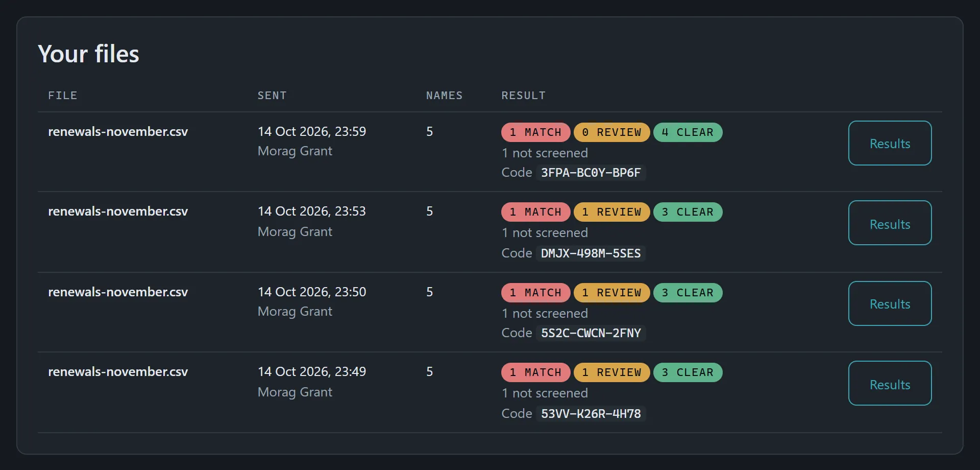
Task: Click the date 14 Oct 2026, 23:50
Action: [312, 292]
